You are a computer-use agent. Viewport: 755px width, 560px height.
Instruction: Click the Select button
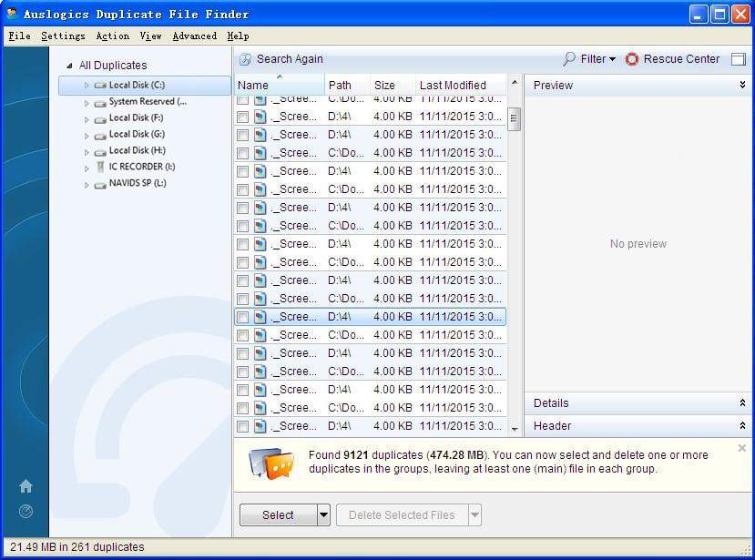pos(279,514)
